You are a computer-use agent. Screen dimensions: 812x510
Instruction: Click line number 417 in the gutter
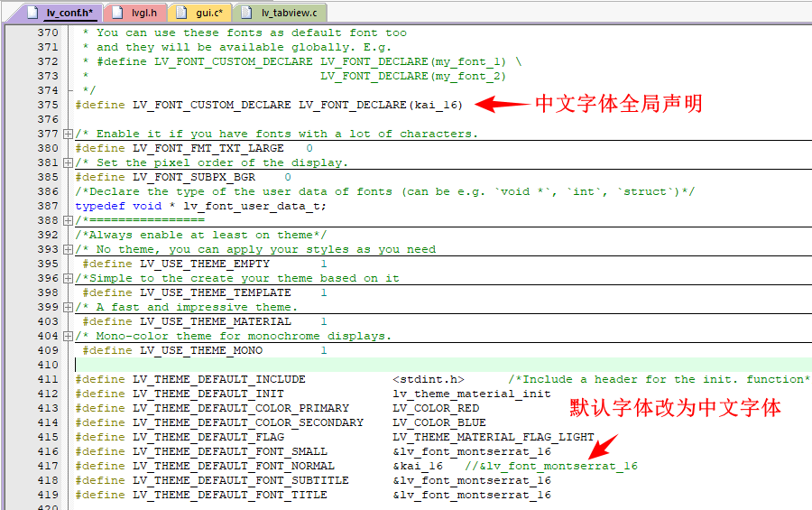(48, 466)
